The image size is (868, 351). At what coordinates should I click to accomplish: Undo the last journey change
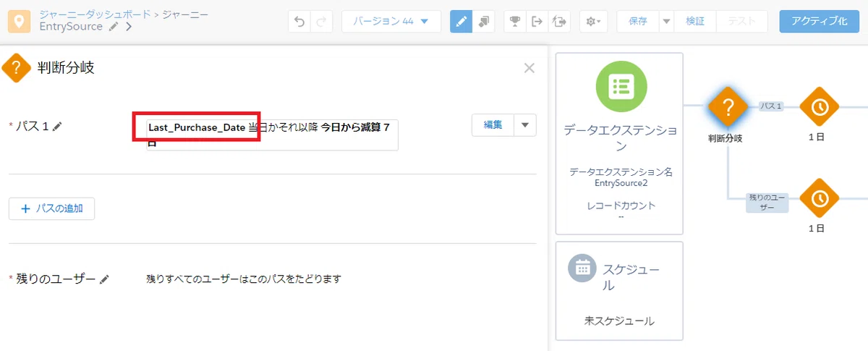pyautogui.click(x=299, y=22)
